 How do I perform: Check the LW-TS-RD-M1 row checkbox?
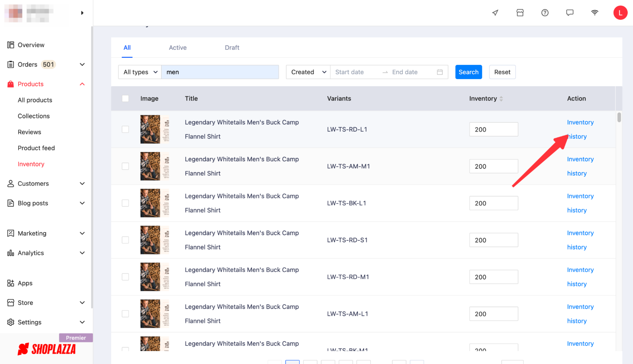(x=125, y=277)
